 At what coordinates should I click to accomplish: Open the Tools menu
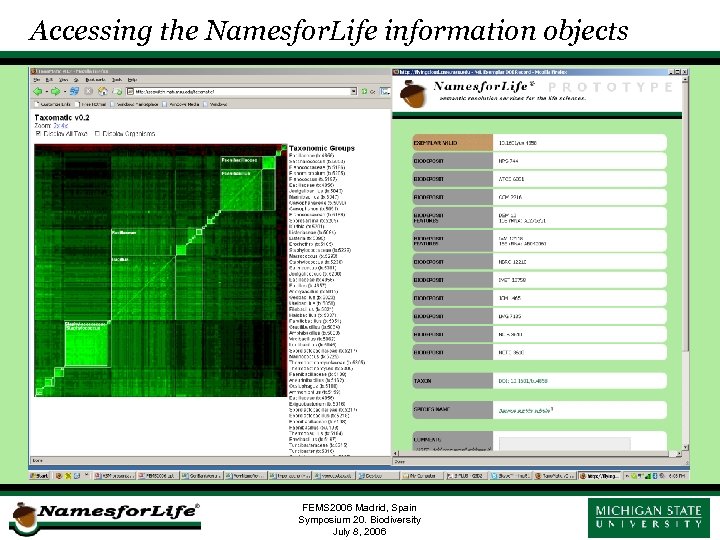point(117,80)
